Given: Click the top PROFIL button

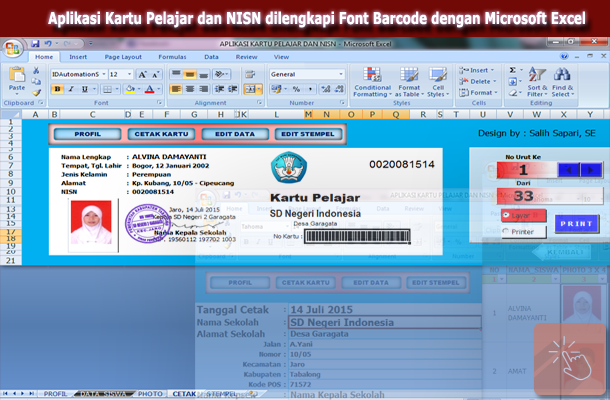Looking at the screenshot, I should click(x=88, y=134).
